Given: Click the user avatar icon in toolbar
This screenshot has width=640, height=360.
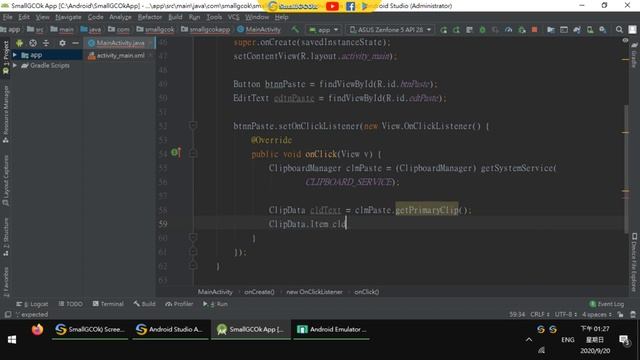Looking at the screenshot, I should pyautogui.click(x=632, y=30).
